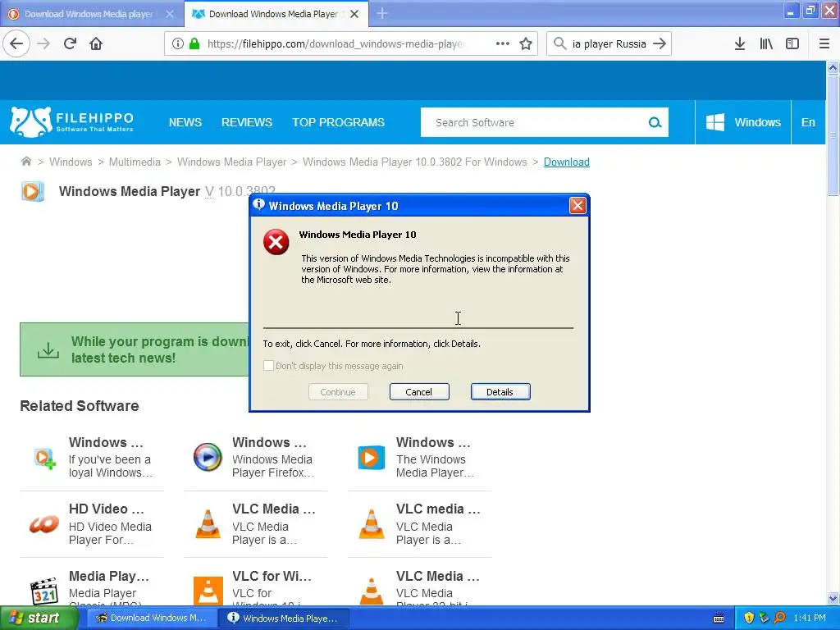Toggle the sidebar view icon
Viewport: 840px width, 630px height.
[792, 43]
